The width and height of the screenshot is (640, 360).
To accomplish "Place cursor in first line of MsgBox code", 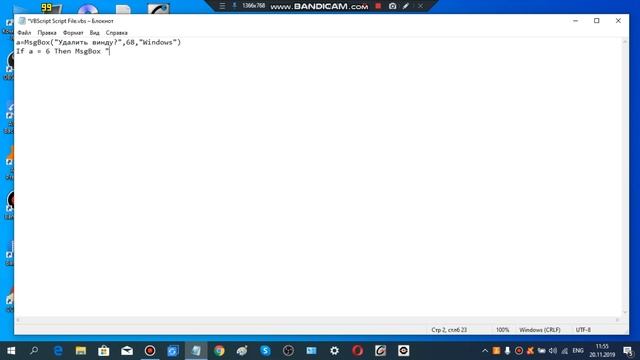I will click(98, 42).
